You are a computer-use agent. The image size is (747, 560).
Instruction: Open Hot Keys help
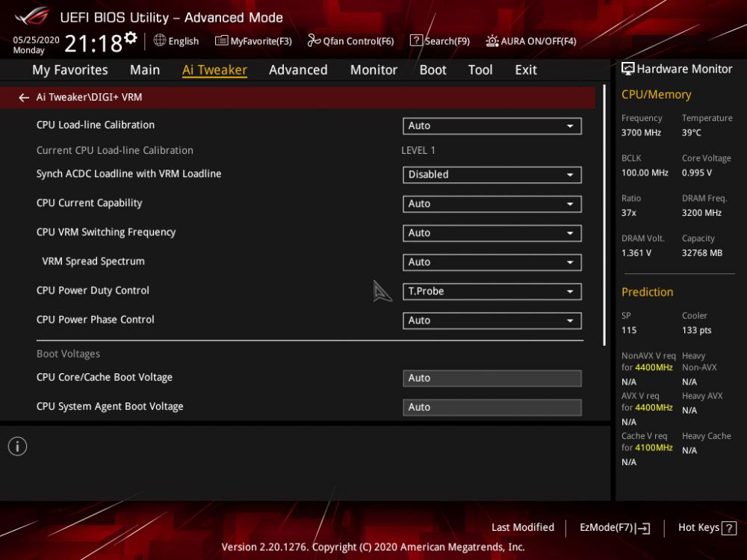707,528
